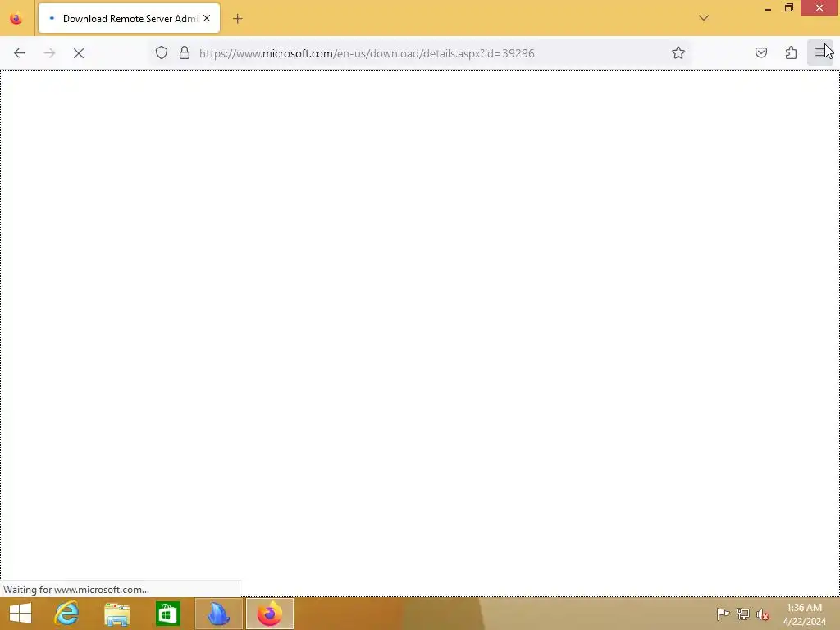Launch Internet Explorer from the taskbar
Image resolution: width=840 pixels, height=630 pixels.
(x=66, y=614)
